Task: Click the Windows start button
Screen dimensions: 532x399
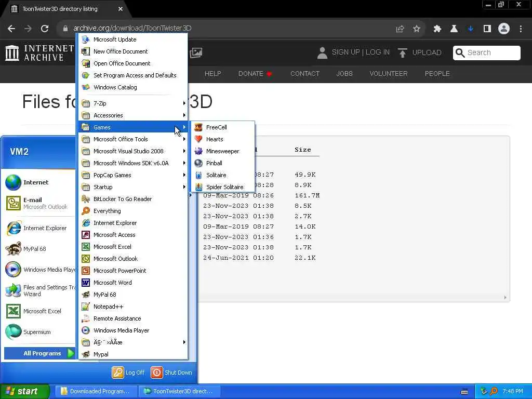Action: [24, 391]
